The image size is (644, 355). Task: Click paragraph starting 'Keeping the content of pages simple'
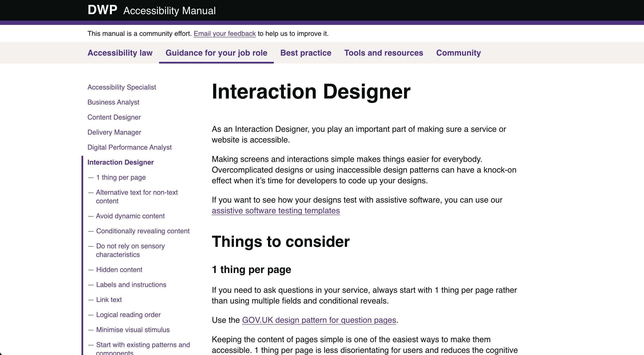coord(364,345)
